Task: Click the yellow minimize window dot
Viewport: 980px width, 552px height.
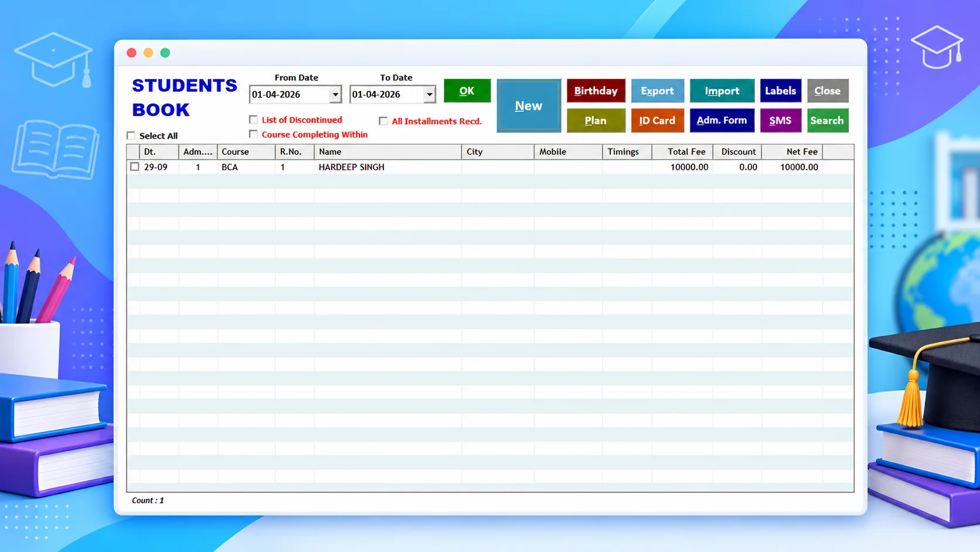Action: coord(148,53)
